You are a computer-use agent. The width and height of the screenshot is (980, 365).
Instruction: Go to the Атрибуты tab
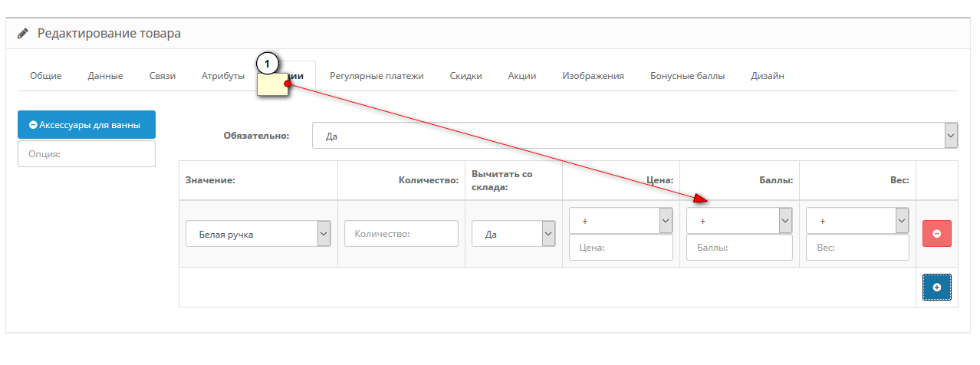223,76
